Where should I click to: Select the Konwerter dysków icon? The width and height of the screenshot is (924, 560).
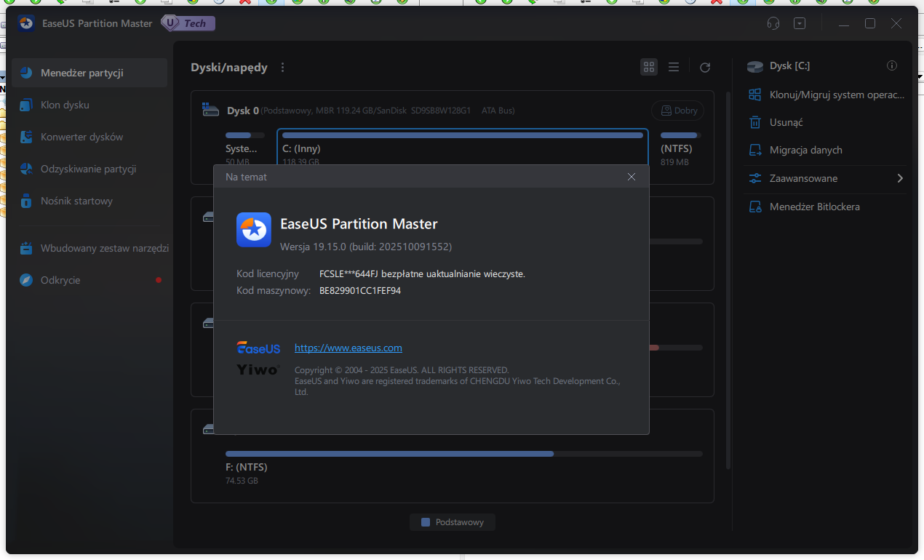click(x=26, y=137)
